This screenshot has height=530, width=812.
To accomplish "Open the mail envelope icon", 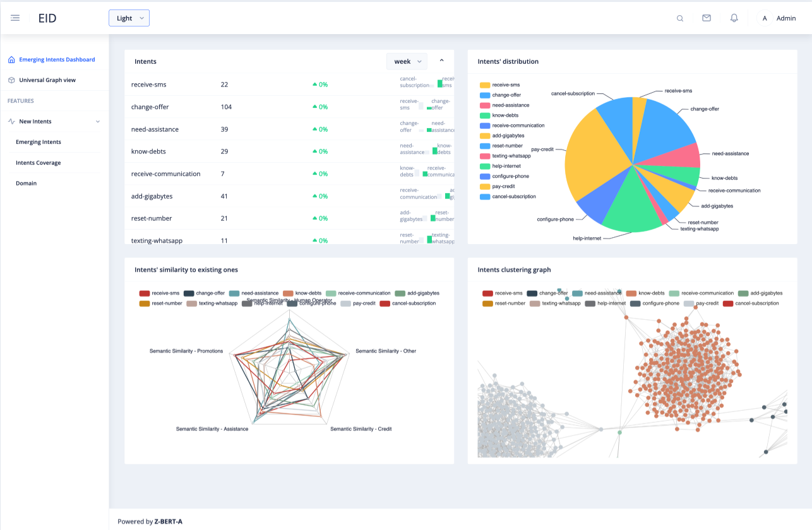I will tap(707, 18).
